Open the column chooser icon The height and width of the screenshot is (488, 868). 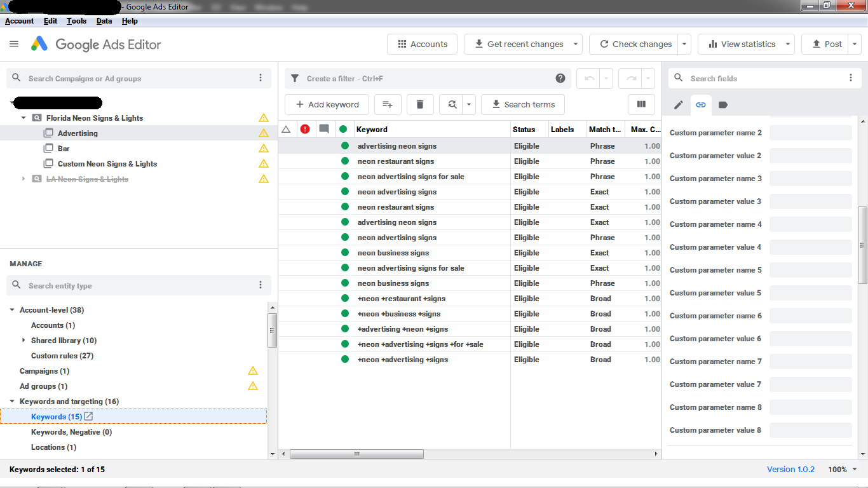click(x=641, y=104)
